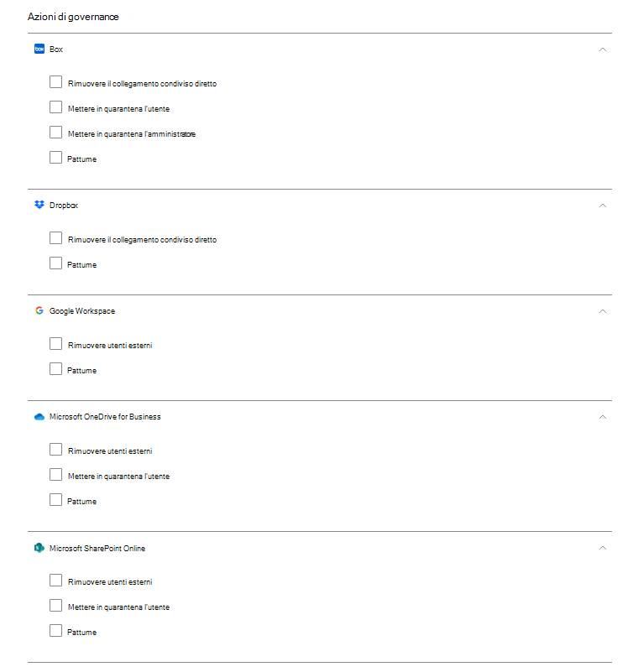
Task: Check Box 'Mettere in quarantena l'utente'
Action: [x=56, y=107]
